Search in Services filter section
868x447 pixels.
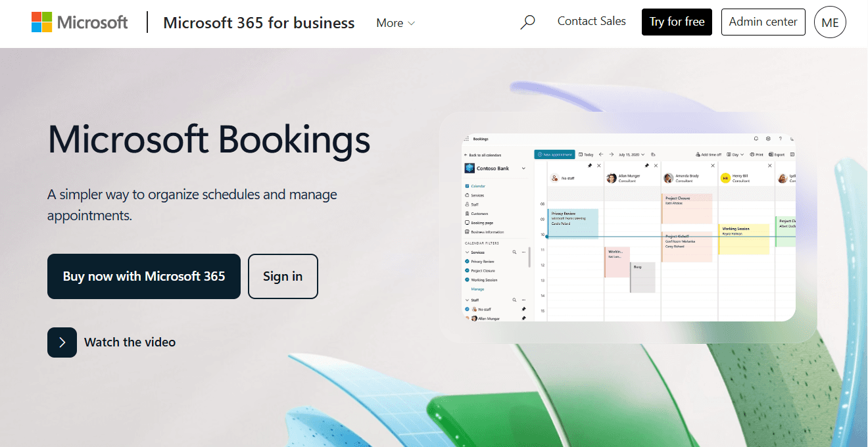(x=514, y=252)
